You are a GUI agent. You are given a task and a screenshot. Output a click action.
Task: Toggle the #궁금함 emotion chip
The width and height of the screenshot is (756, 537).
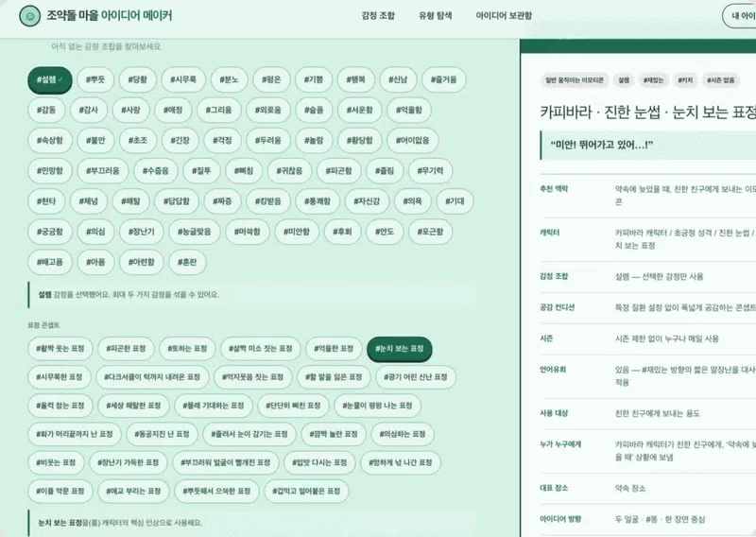tap(50, 232)
